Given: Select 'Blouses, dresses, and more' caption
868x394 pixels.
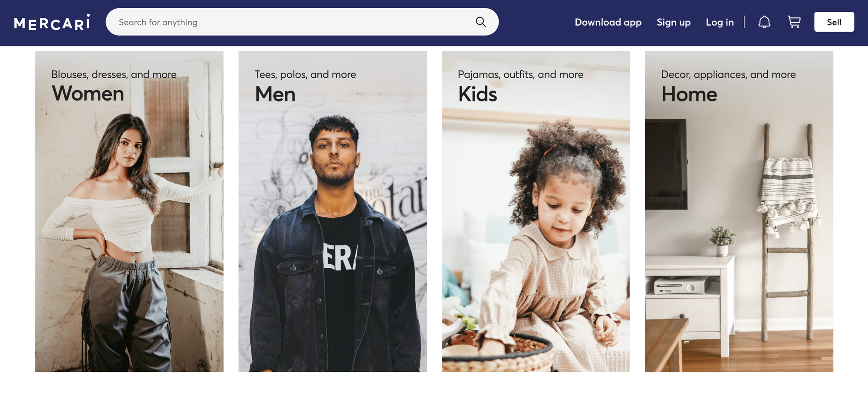Looking at the screenshot, I should [x=114, y=74].
